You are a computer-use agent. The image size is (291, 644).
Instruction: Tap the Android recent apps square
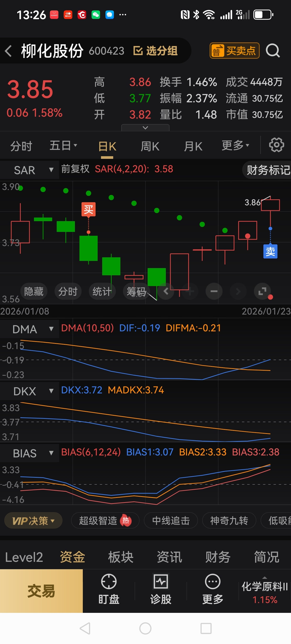point(206,628)
